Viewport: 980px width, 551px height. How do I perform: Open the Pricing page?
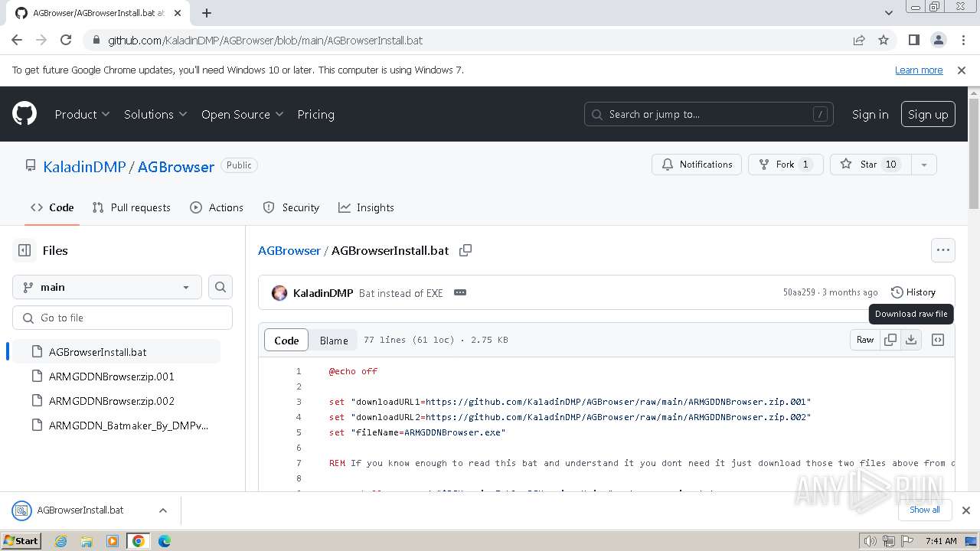[x=315, y=114]
